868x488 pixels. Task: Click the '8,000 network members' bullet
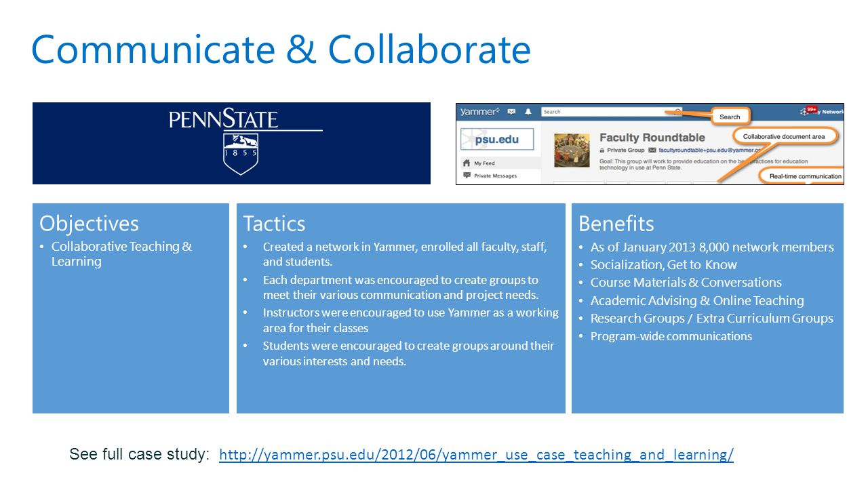point(712,247)
